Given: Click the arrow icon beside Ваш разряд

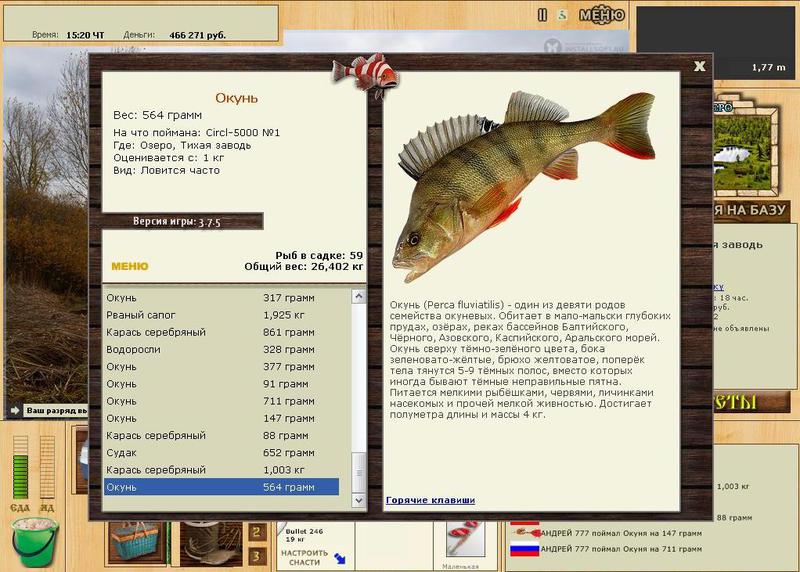Looking at the screenshot, I should [x=15, y=410].
